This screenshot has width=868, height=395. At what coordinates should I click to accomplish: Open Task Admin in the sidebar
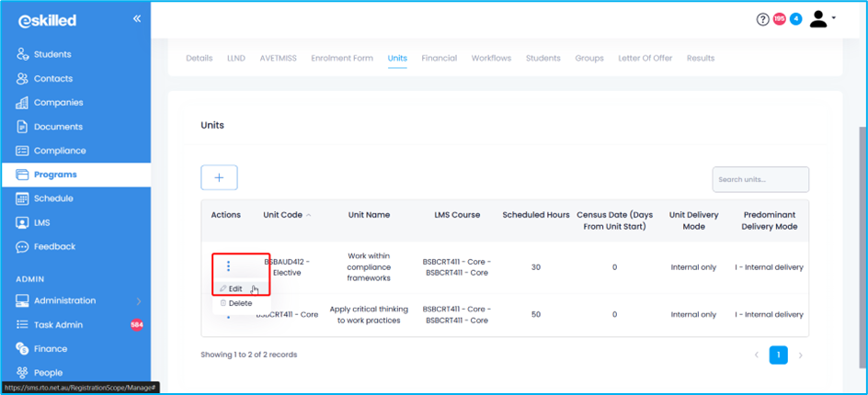(x=58, y=324)
